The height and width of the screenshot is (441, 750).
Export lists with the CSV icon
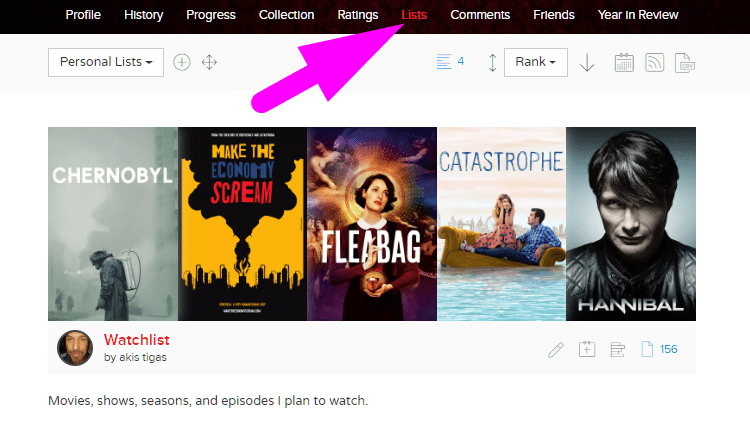[684, 63]
